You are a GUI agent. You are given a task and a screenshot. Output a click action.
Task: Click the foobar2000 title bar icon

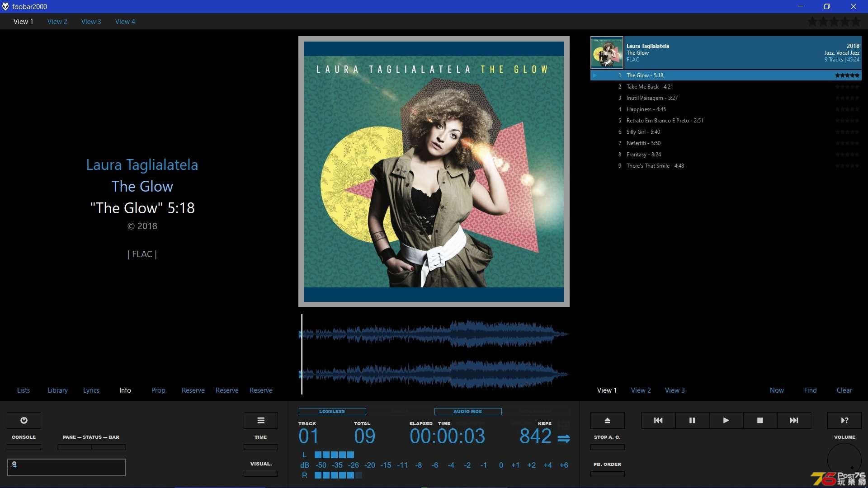tap(5, 6)
